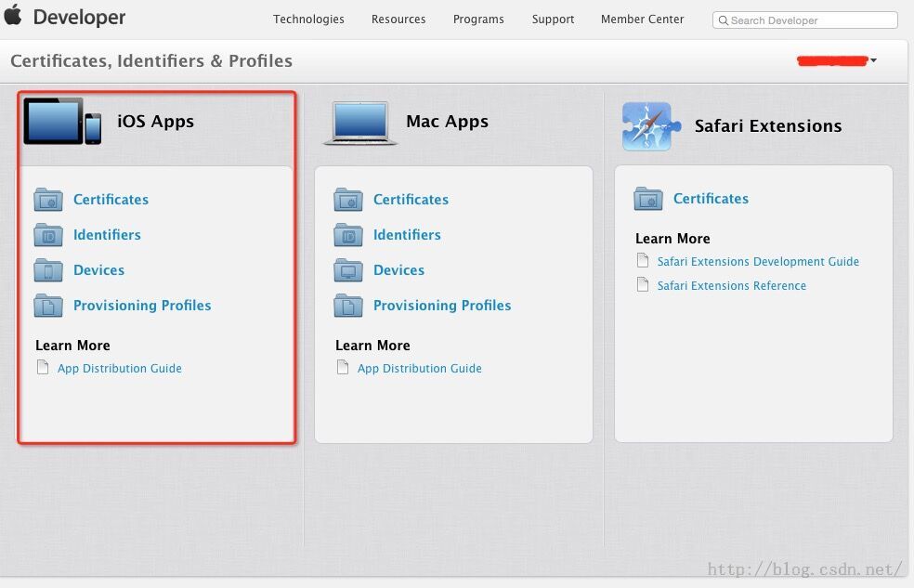Open Certificates under iOS Apps
The height and width of the screenshot is (588, 914).
tap(111, 200)
